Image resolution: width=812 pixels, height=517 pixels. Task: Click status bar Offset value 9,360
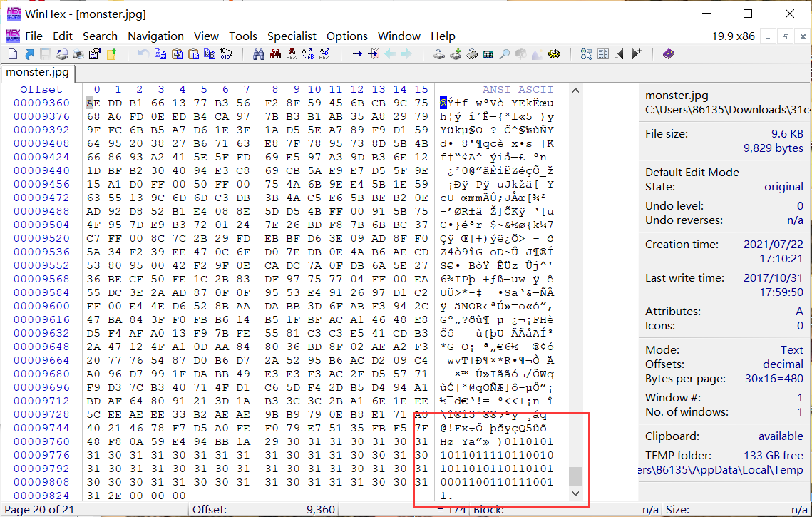(x=321, y=510)
